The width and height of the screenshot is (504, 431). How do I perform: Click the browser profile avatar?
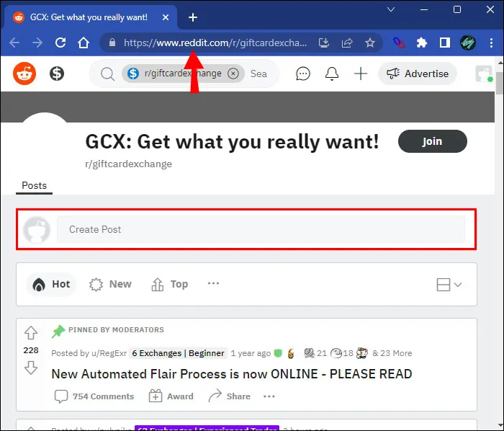point(468,43)
